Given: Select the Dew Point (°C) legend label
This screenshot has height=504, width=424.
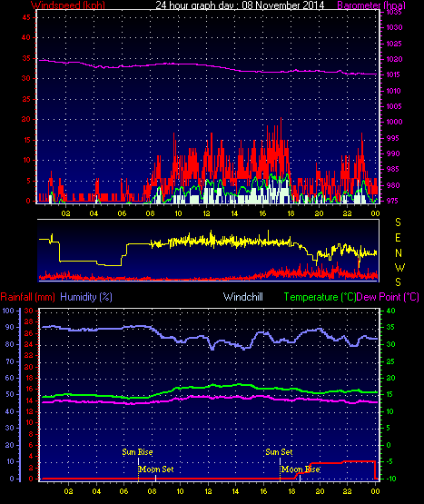Looking at the screenshot, I should (388, 297).
